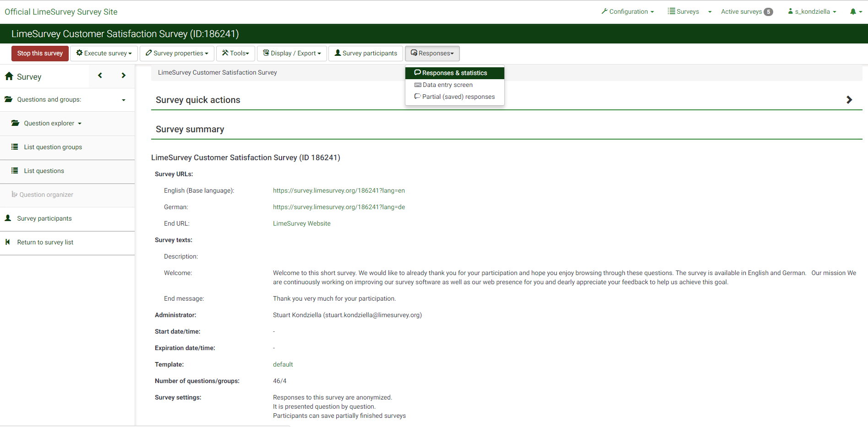868x427 pixels.
Task: Click the open-folder icon next to Question explorer
Action: click(x=16, y=123)
